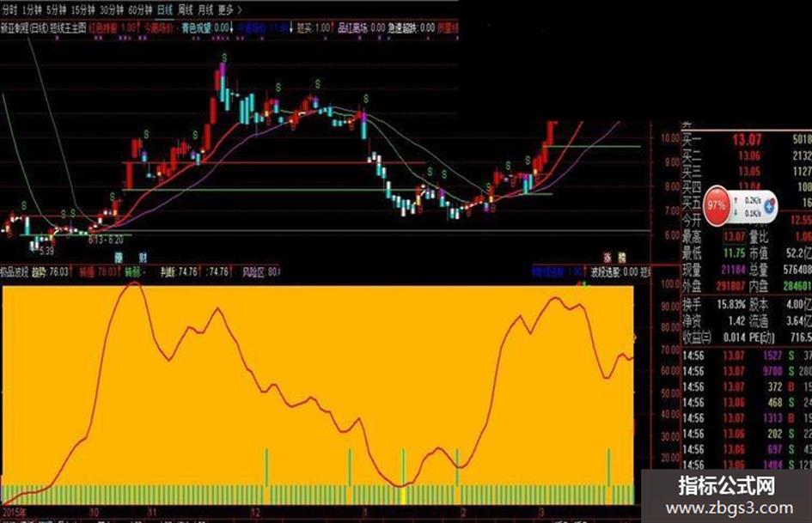Click the 买一 price 13.07
The image size is (812, 523).
tap(747, 140)
